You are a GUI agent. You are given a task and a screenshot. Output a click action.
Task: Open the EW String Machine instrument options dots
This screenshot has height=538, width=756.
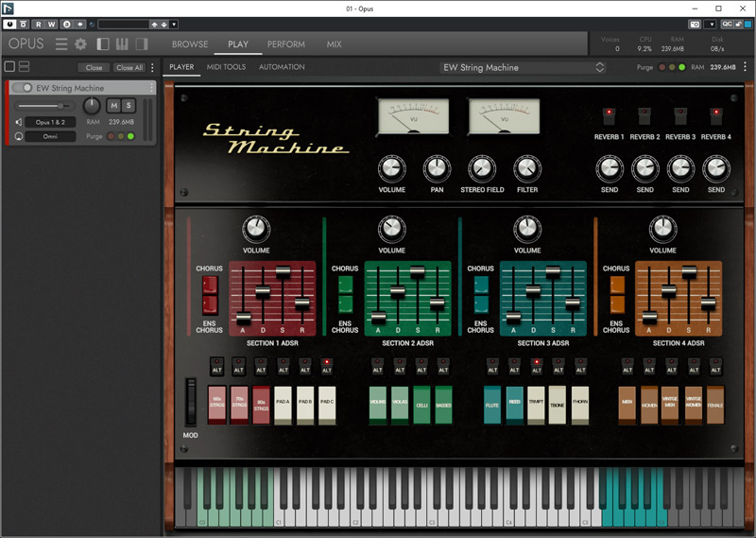coord(151,88)
